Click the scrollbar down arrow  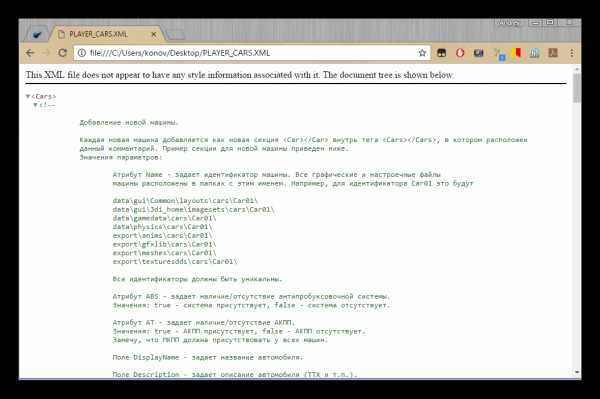click(576, 372)
